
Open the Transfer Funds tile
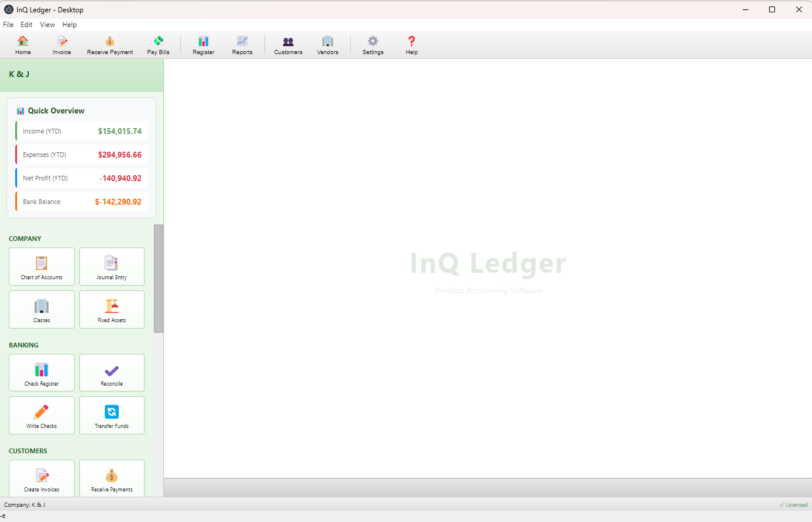coord(112,415)
